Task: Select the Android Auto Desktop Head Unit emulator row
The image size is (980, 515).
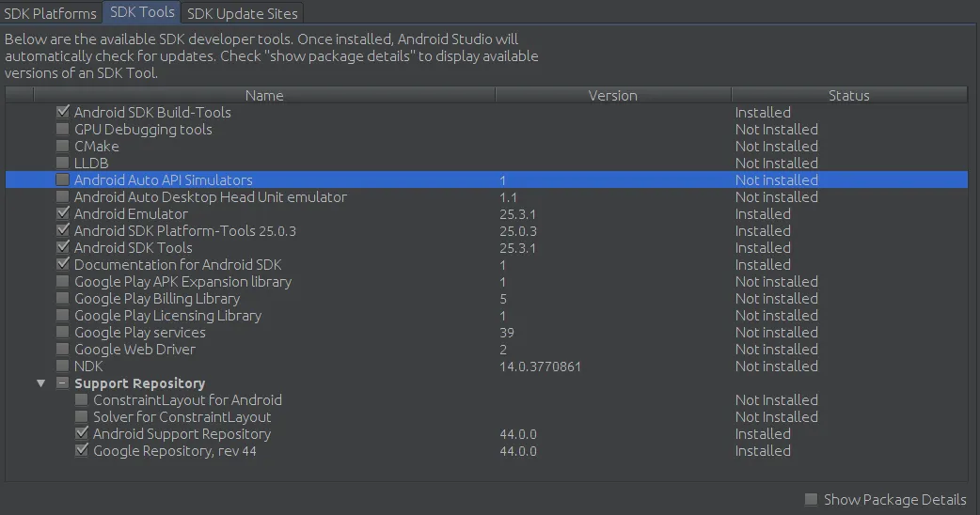Action: [211, 197]
